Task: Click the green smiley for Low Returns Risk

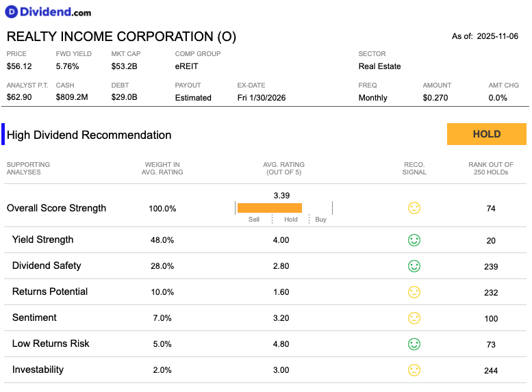Action: 414,344
